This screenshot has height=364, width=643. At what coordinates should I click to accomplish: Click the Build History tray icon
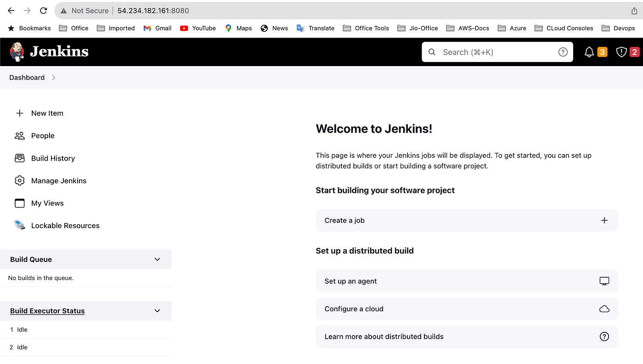point(19,158)
